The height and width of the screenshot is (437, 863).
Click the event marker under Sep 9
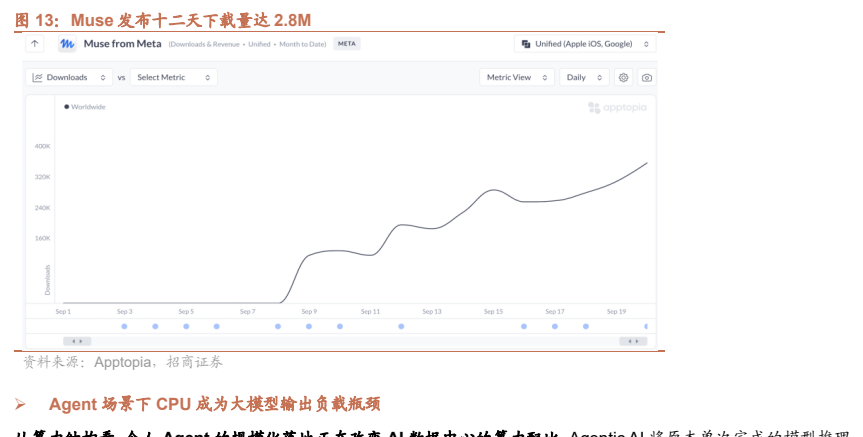[x=309, y=326]
